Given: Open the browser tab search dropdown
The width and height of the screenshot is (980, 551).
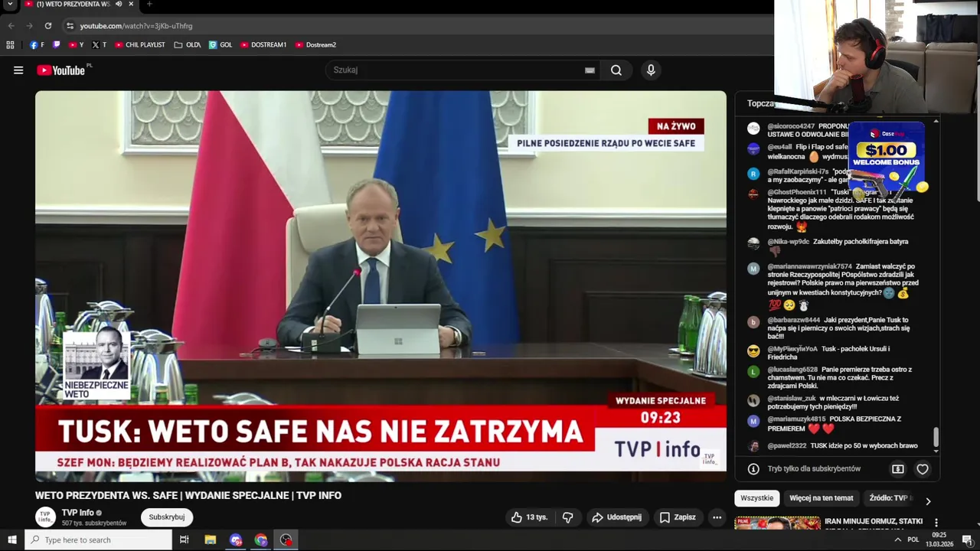Looking at the screenshot, I should [x=11, y=5].
